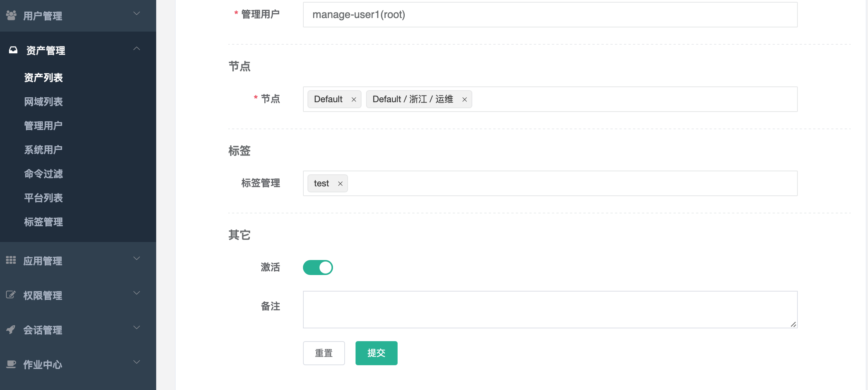Viewport: 868px width, 390px height.
Task: Click the textarea resize handle of 备注
Action: (x=793, y=324)
